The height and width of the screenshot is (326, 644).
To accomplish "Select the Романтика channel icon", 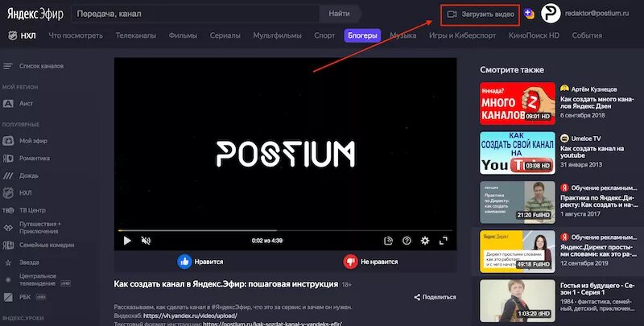I will point(8,158).
